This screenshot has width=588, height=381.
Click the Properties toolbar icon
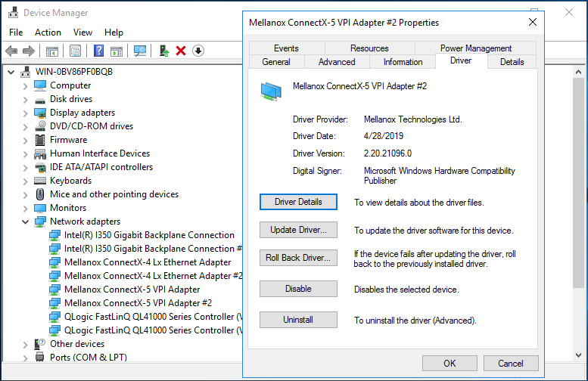pyautogui.click(x=75, y=51)
